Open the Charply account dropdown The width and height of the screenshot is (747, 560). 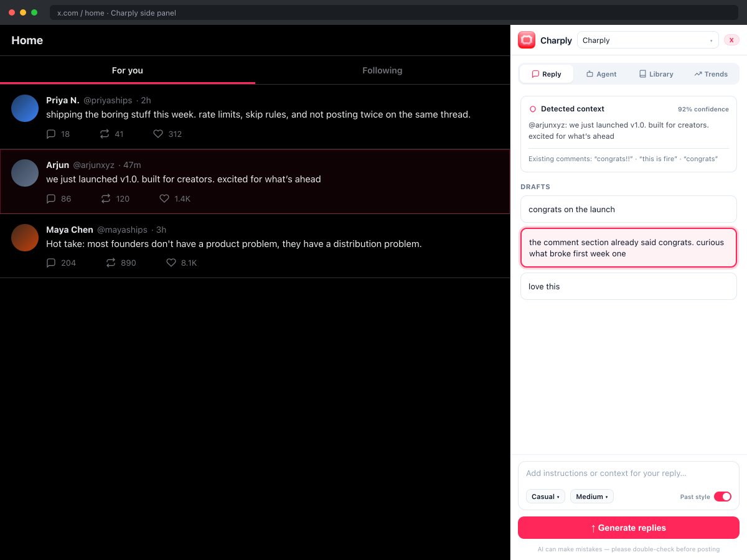point(648,40)
